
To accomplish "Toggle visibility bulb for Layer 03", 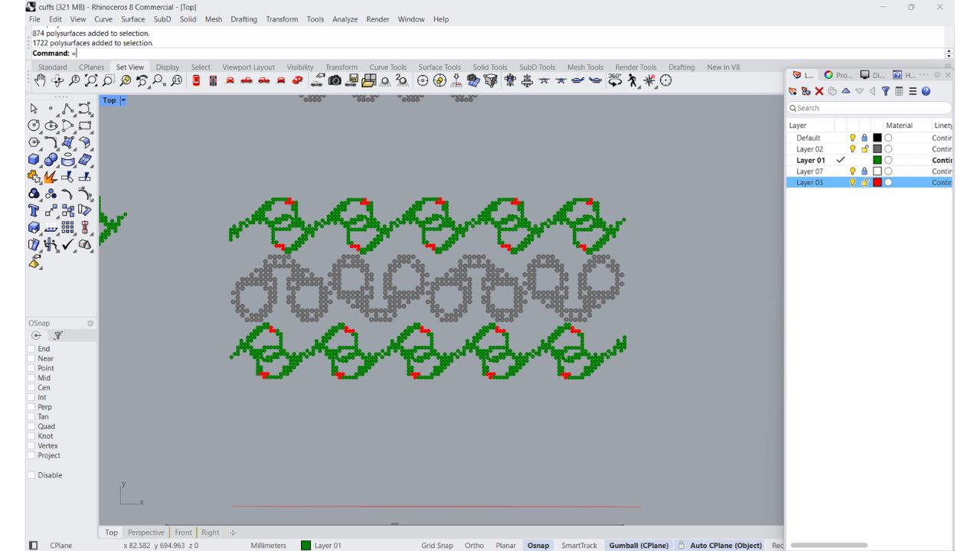I will (x=853, y=183).
